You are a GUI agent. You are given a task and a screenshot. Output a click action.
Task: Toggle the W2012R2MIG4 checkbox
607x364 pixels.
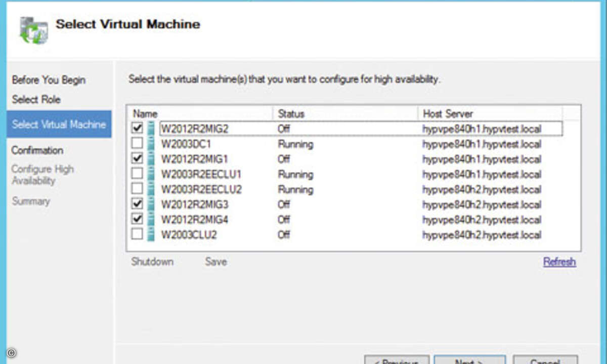137,219
